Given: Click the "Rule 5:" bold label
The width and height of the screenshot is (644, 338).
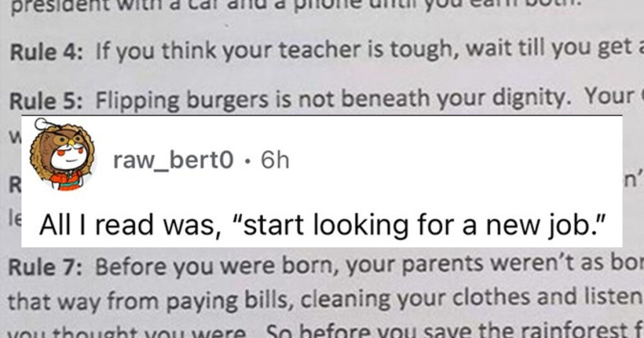Looking at the screenshot, I should click(45, 101).
